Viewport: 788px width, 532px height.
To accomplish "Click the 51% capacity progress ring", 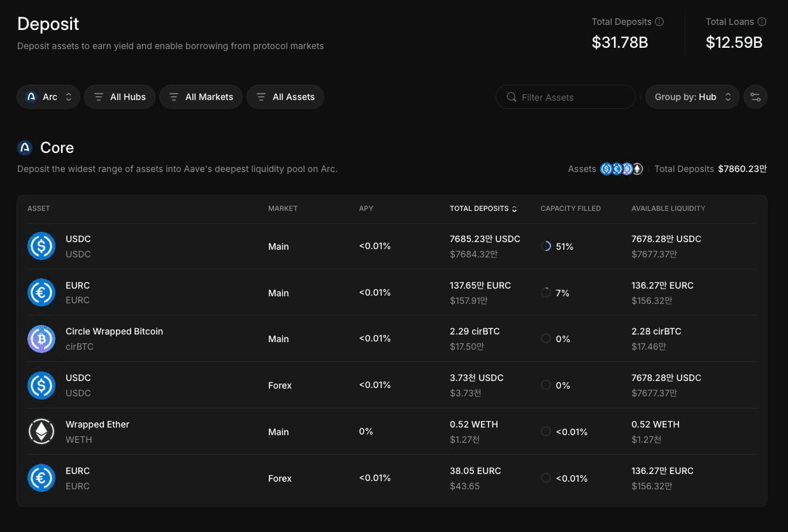I will [x=546, y=246].
